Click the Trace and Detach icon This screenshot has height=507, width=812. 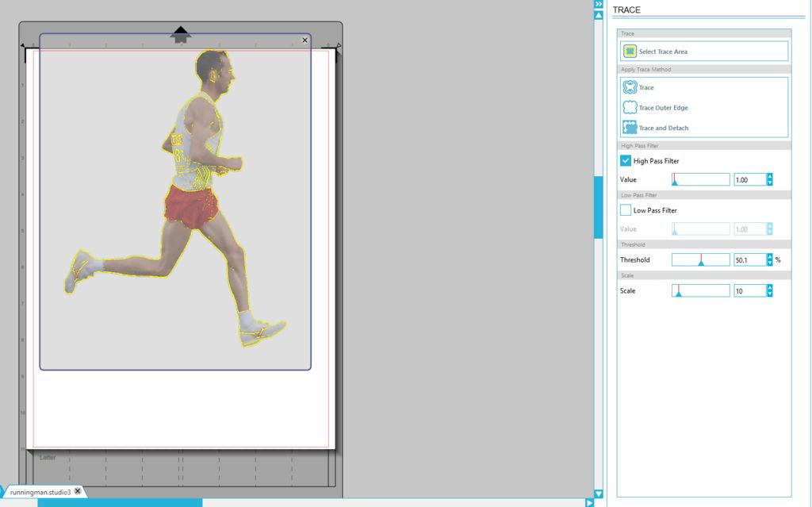pos(630,128)
